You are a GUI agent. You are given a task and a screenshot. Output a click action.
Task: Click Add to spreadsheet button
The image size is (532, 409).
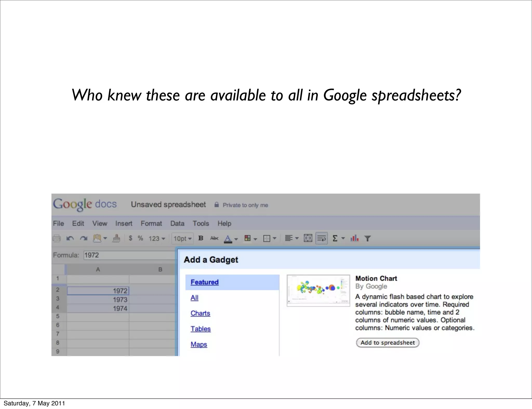388,343
